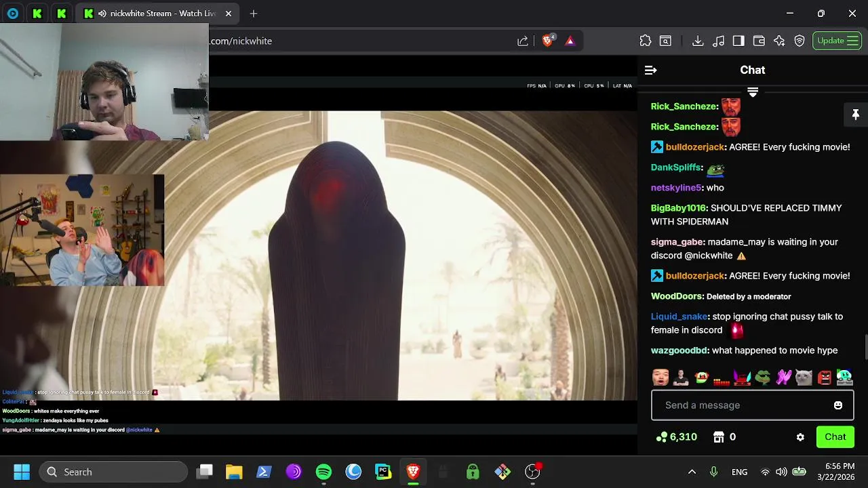Insert the angry red face emote
The image size is (868, 488).
pyautogui.click(x=825, y=378)
